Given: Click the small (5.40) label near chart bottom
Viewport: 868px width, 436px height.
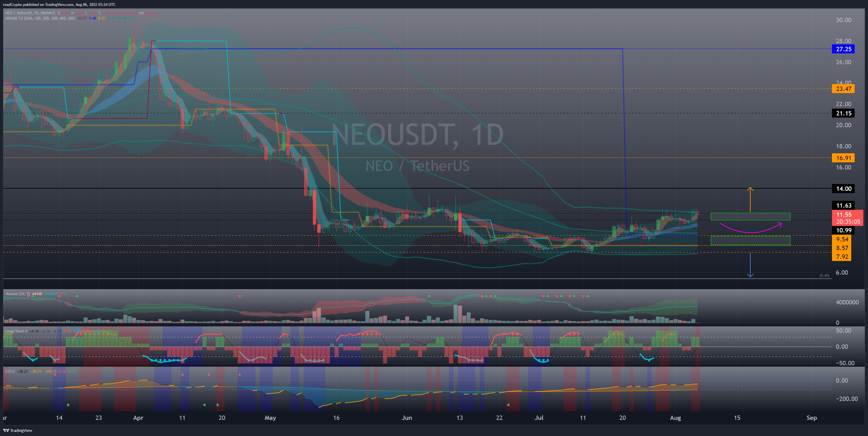Looking at the screenshot, I should pos(824,275).
